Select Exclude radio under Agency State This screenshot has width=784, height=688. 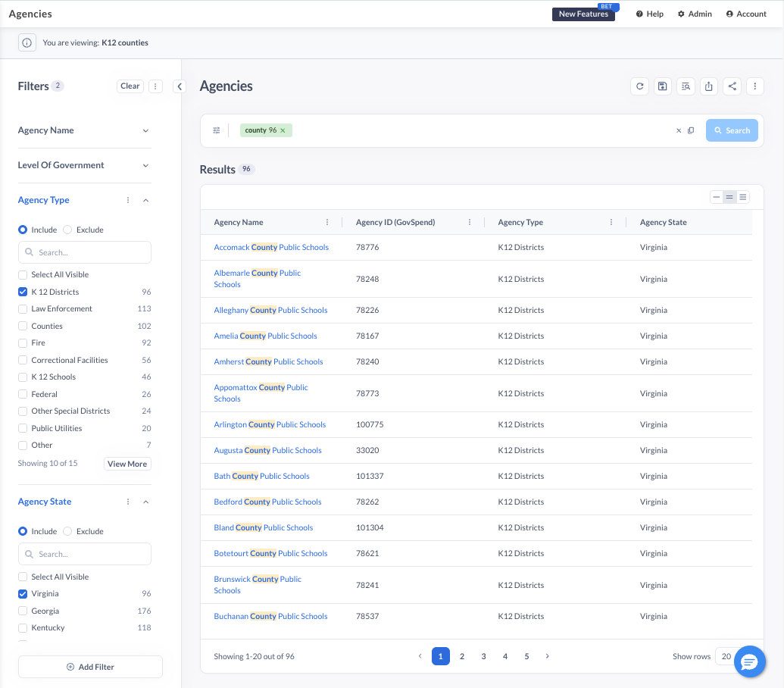coord(67,531)
